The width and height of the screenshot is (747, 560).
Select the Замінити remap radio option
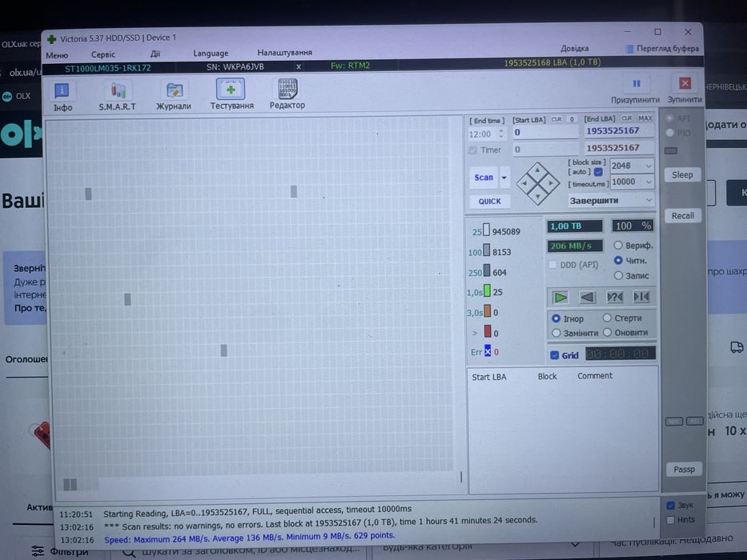coord(556,333)
